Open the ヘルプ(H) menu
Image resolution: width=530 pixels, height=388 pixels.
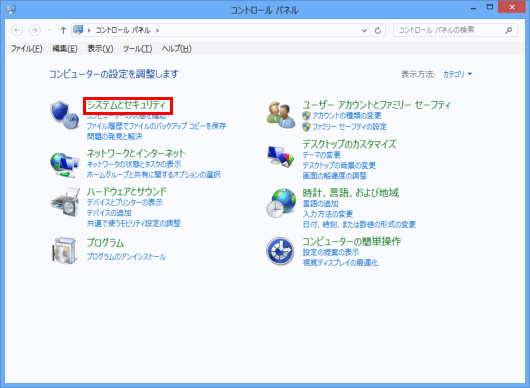coord(176,49)
